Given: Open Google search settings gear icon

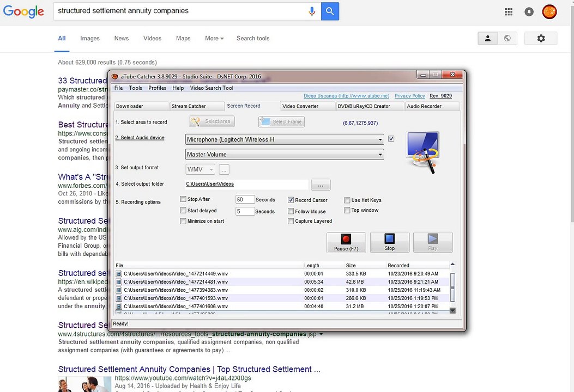Looking at the screenshot, I should coord(541,38).
